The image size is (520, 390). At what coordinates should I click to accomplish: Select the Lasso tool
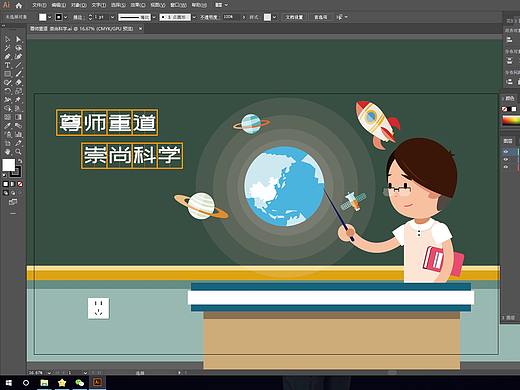[18, 48]
